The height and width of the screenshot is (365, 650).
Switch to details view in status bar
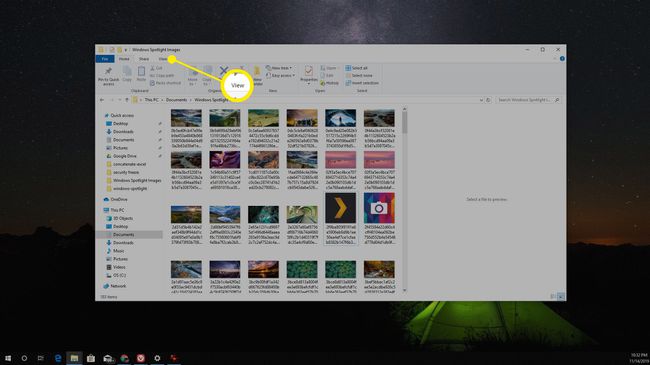point(553,297)
